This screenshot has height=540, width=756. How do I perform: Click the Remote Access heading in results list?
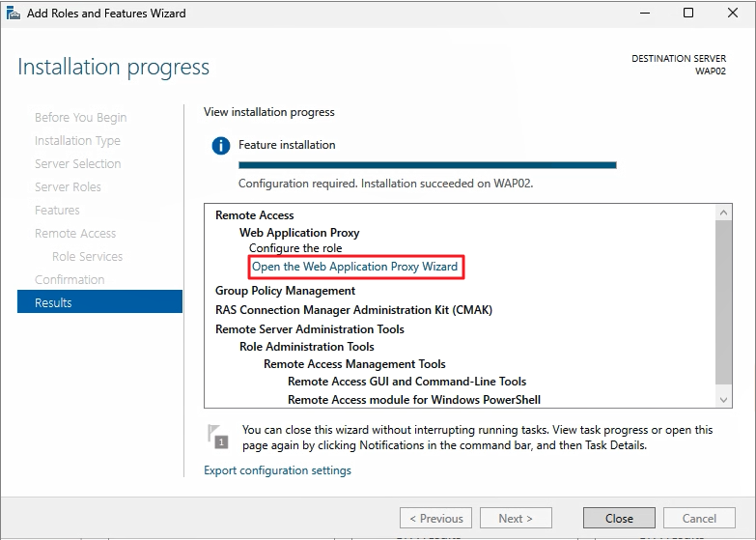coord(255,215)
